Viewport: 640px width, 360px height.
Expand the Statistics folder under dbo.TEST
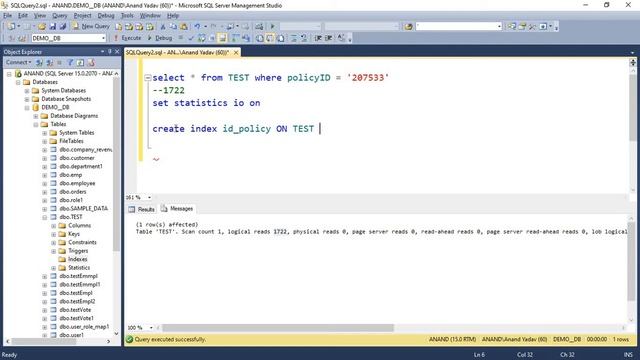point(53,268)
